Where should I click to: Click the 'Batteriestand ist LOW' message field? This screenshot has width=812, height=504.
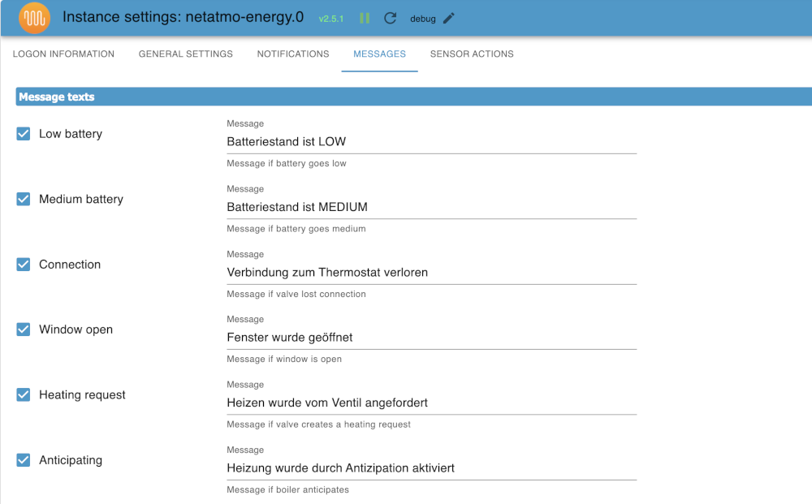[x=431, y=142]
